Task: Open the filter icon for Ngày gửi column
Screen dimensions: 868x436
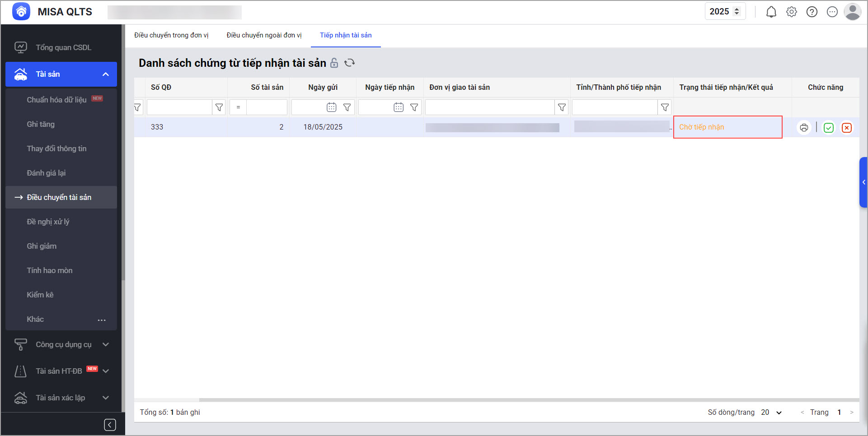Action: [347, 107]
